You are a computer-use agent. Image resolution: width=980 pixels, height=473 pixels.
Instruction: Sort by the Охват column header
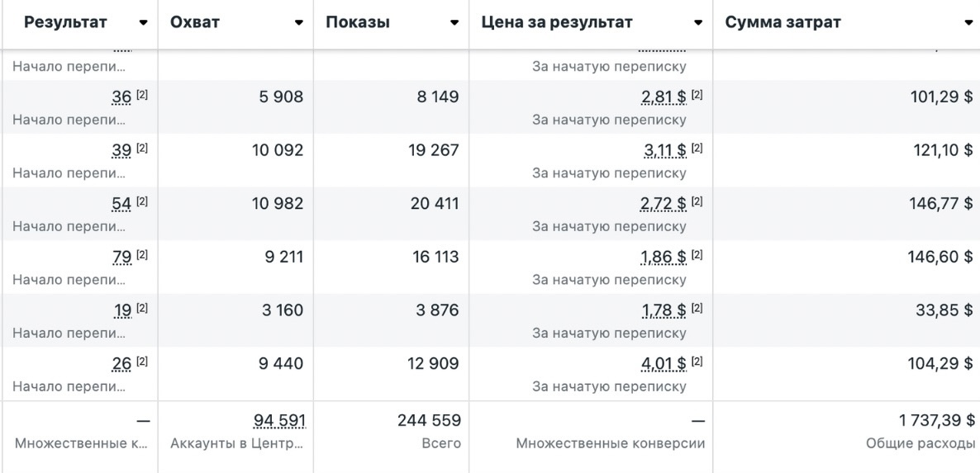coord(195,22)
